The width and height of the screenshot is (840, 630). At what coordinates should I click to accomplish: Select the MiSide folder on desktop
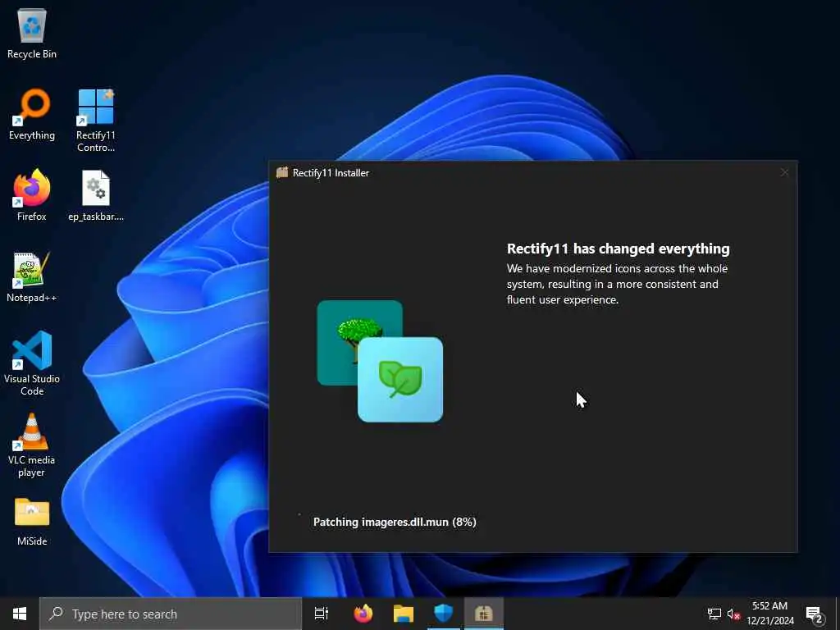[x=32, y=521]
